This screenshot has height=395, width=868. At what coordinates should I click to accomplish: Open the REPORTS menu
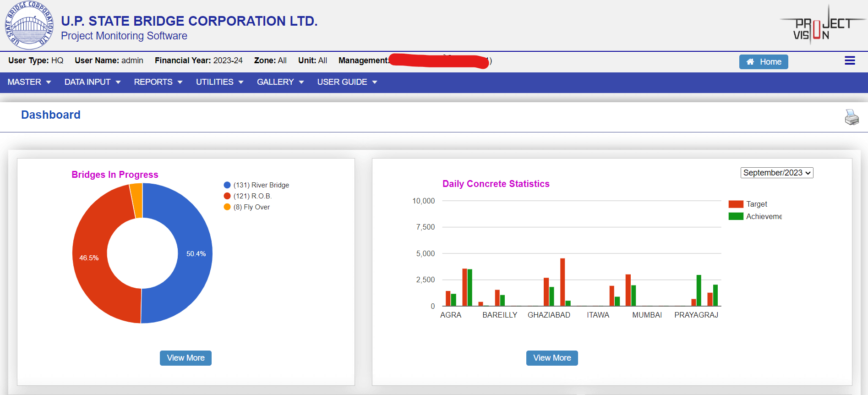[x=158, y=82]
